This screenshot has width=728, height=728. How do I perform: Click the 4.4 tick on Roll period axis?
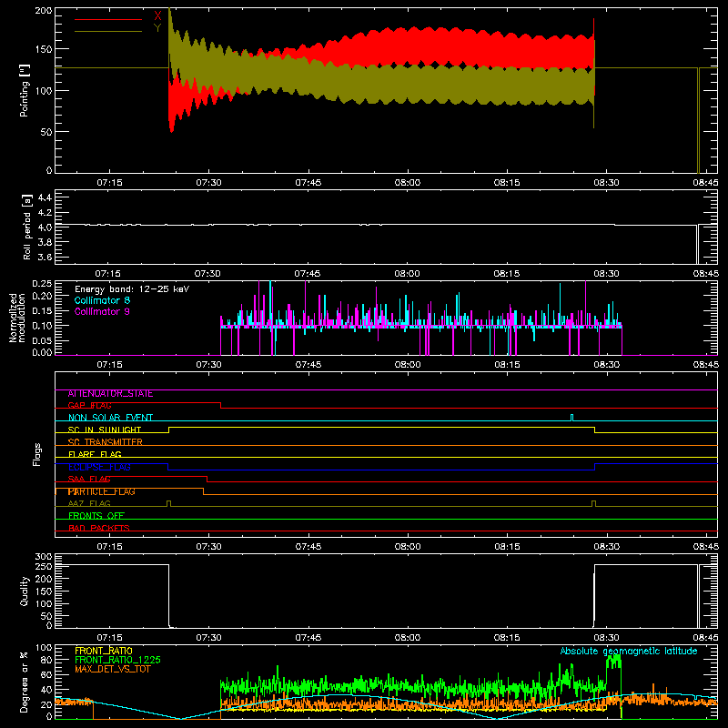click(x=45, y=197)
